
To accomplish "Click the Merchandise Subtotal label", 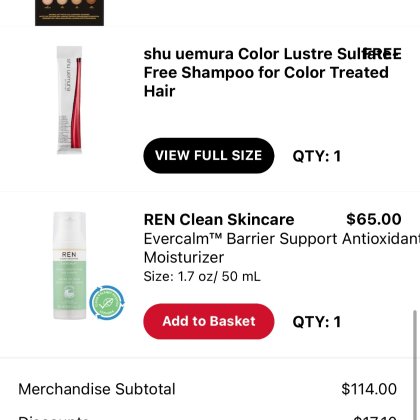I will (97, 389).
